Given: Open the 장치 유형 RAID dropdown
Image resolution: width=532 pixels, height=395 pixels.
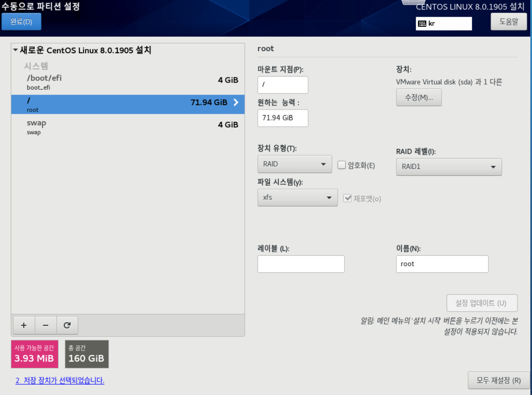Looking at the screenshot, I should [295, 164].
